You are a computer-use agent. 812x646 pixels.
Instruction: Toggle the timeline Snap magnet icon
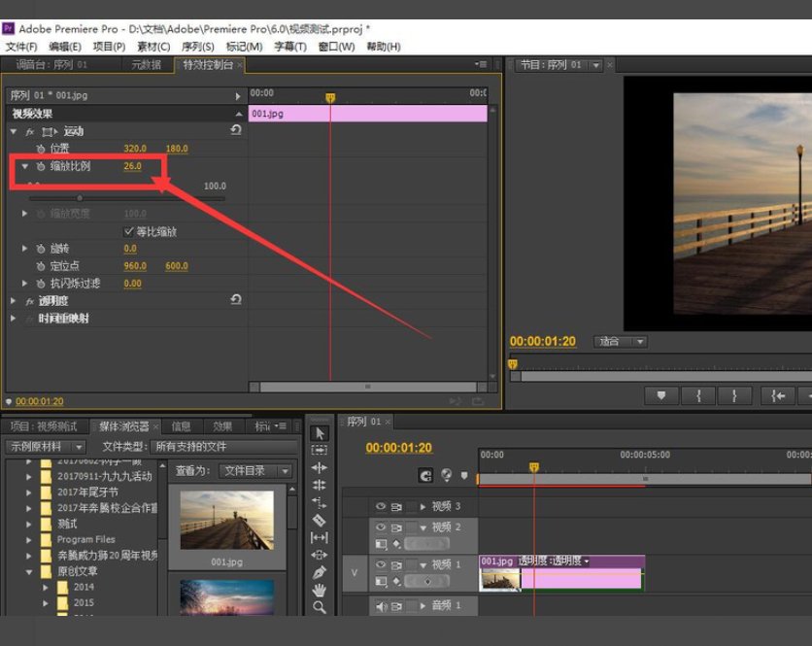[x=425, y=475]
